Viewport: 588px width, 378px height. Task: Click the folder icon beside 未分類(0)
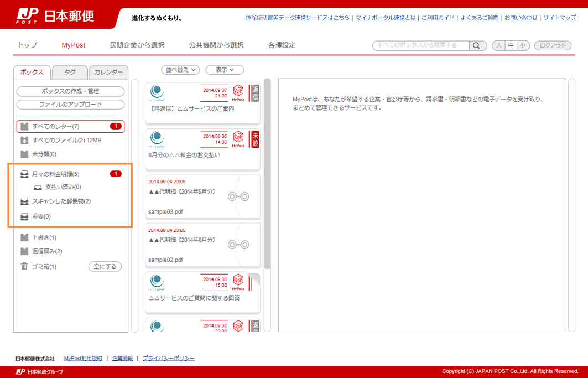[x=24, y=154]
